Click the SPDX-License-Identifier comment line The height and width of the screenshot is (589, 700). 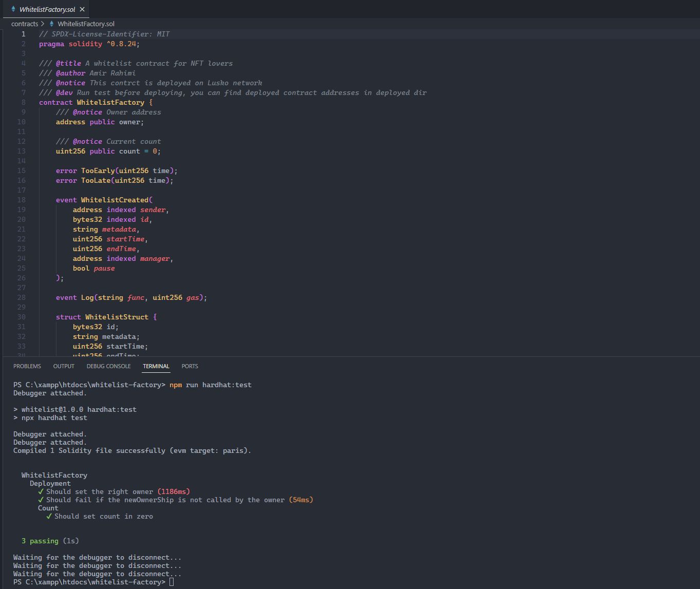104,34
